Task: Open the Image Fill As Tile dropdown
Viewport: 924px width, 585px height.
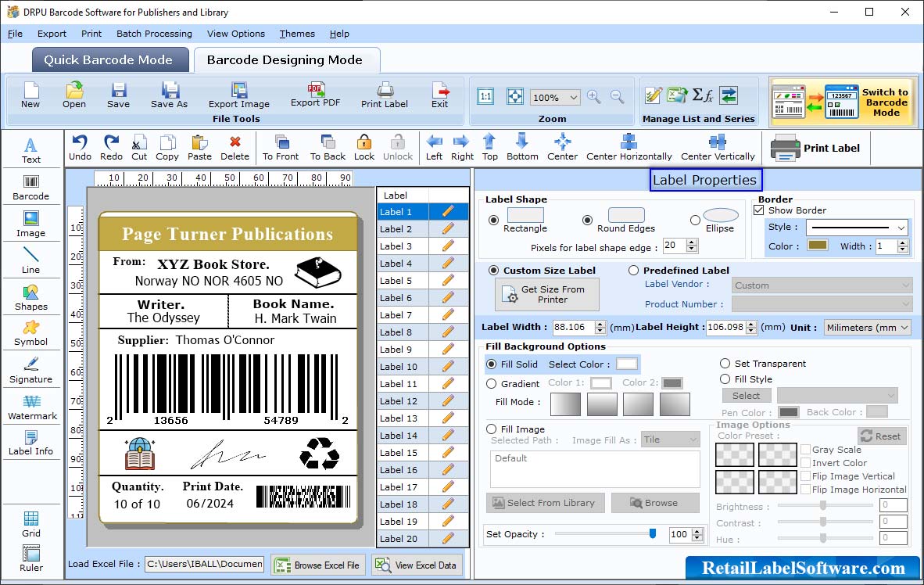Action: coord(671,440)
